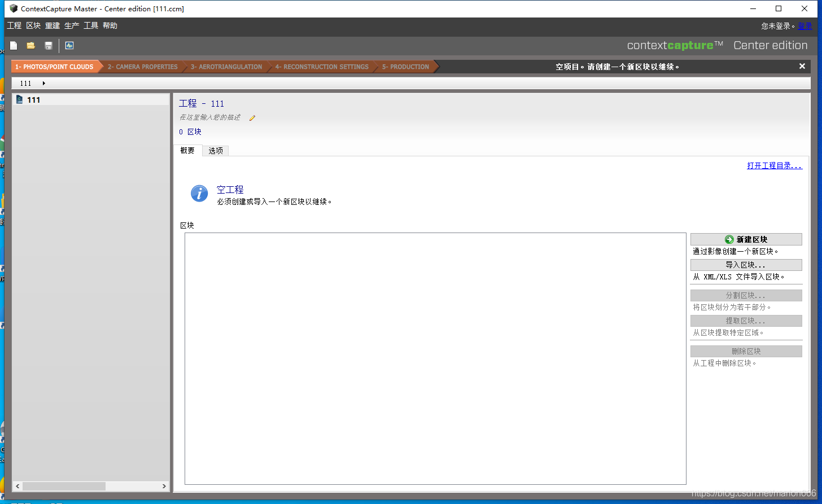The width and height of the screenshot is (822, 504).
Task: Open the 工具 menu
Action: (x=91, y=25)
